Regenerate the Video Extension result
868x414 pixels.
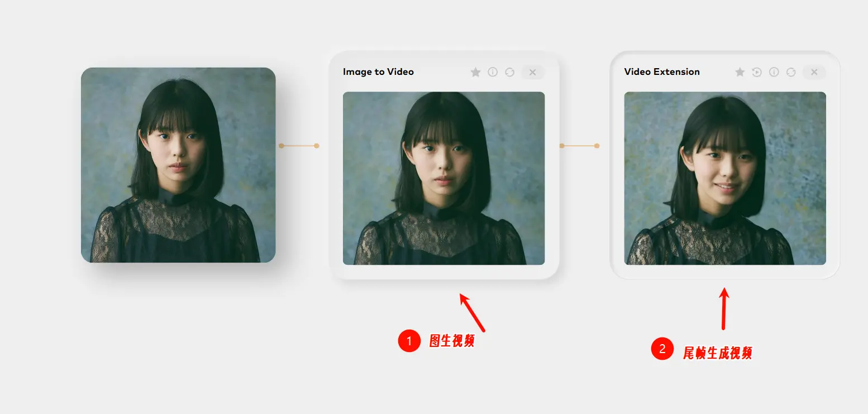coord(791,72)
